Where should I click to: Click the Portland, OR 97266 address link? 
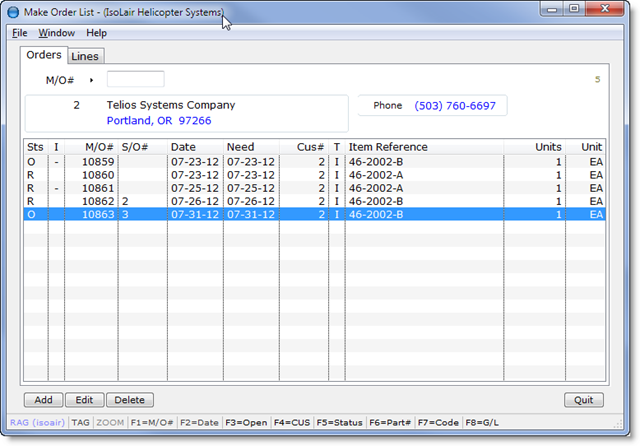tap(159, 121)
